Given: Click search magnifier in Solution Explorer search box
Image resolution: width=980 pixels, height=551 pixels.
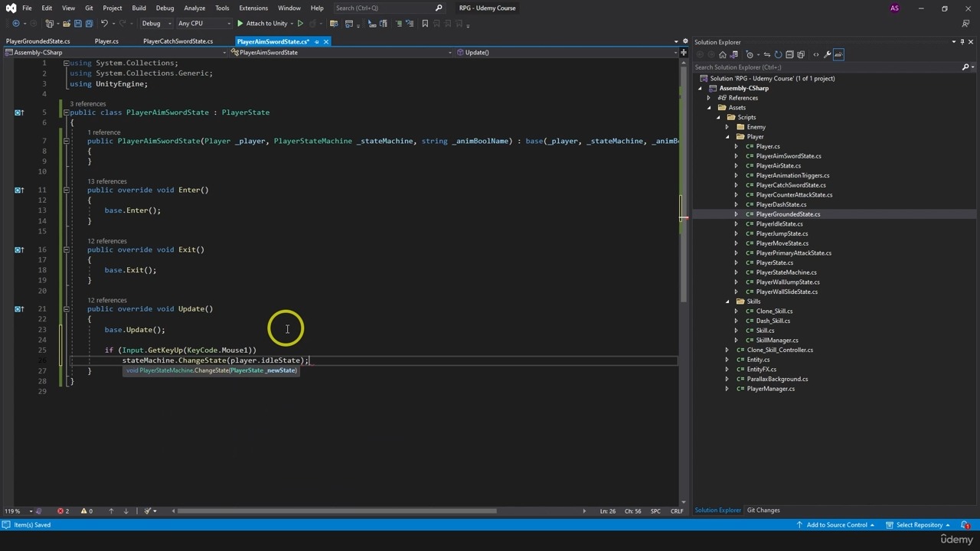Looking at the screenshot, I should pos(965,67).
